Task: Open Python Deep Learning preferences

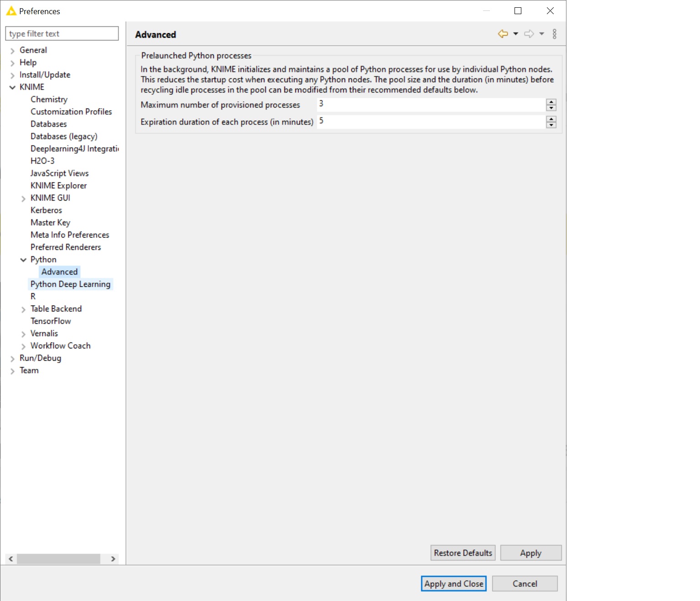Action: pos(70,284)
